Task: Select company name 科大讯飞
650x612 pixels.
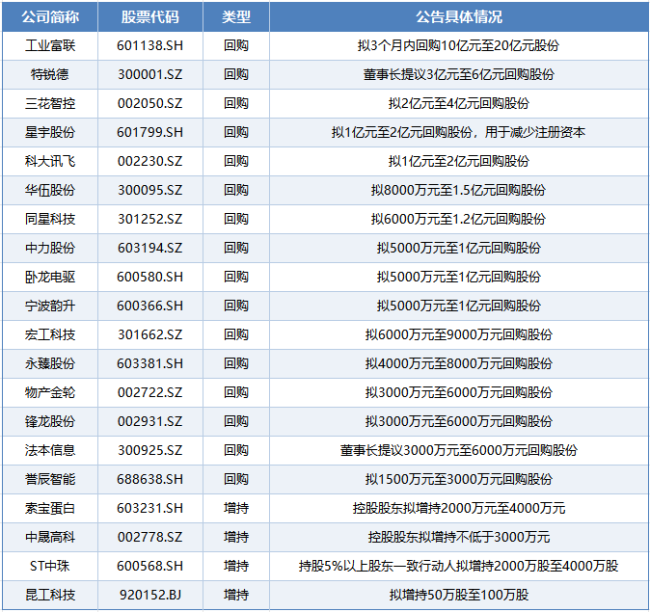Action: tap(50, 161)
